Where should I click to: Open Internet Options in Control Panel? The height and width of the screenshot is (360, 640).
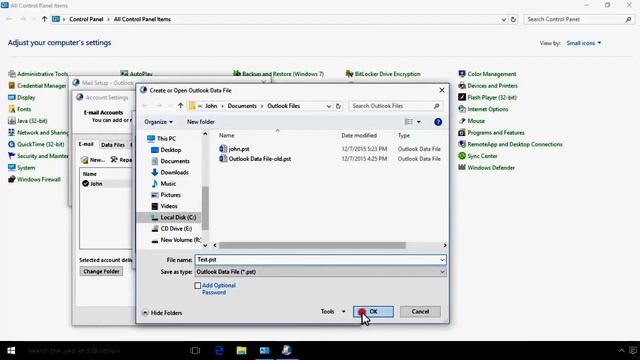pos(483,109)
